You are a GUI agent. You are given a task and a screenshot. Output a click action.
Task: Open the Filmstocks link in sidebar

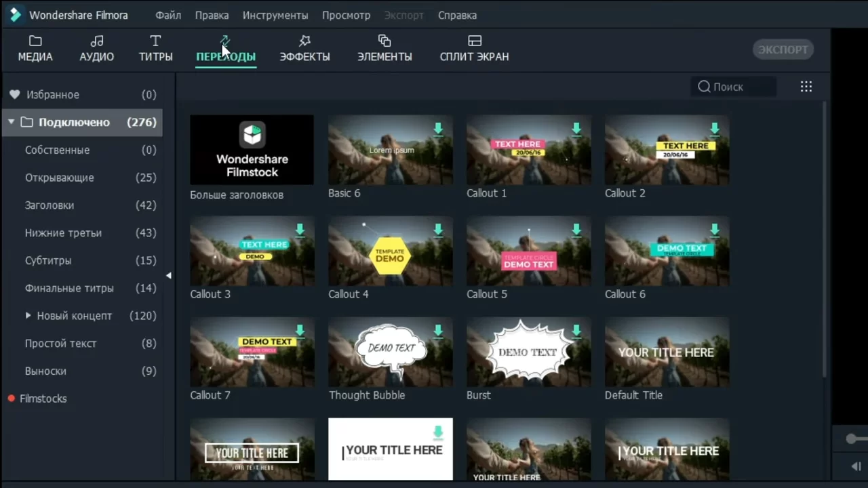click(43, 399)
